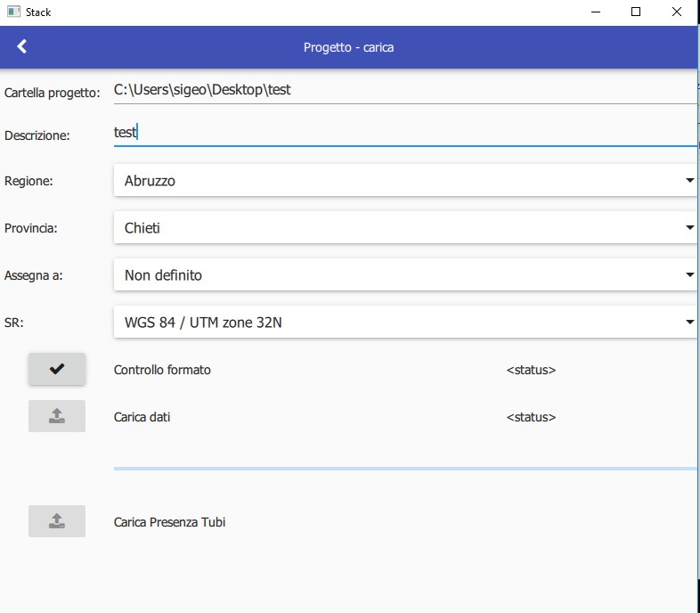This screenshot has height=613, width=700.
Task: Focus the Descrizione text field
Action: 404,133
